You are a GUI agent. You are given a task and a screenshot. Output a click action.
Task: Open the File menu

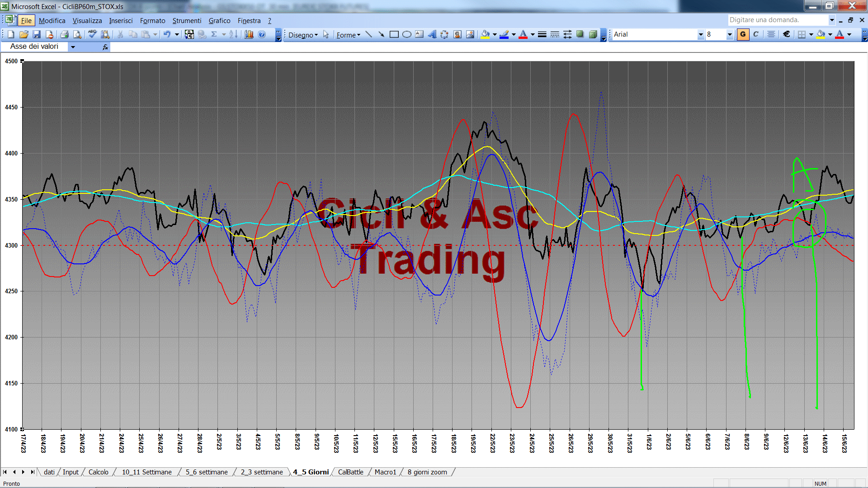click(x=26, y=21)
